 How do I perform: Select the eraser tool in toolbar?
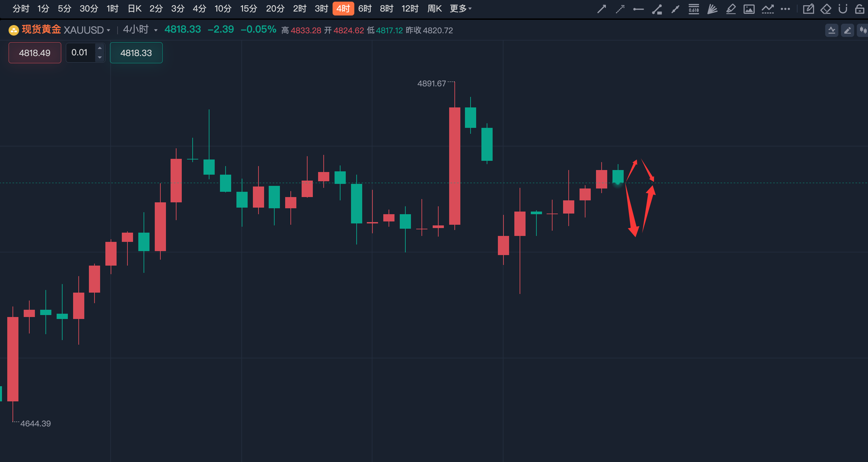pos(826,9)
